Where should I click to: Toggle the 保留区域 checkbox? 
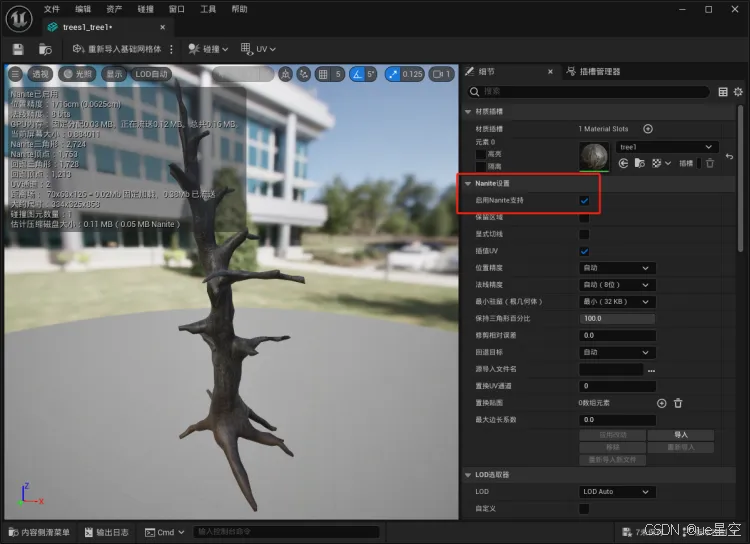click(584, 217)
